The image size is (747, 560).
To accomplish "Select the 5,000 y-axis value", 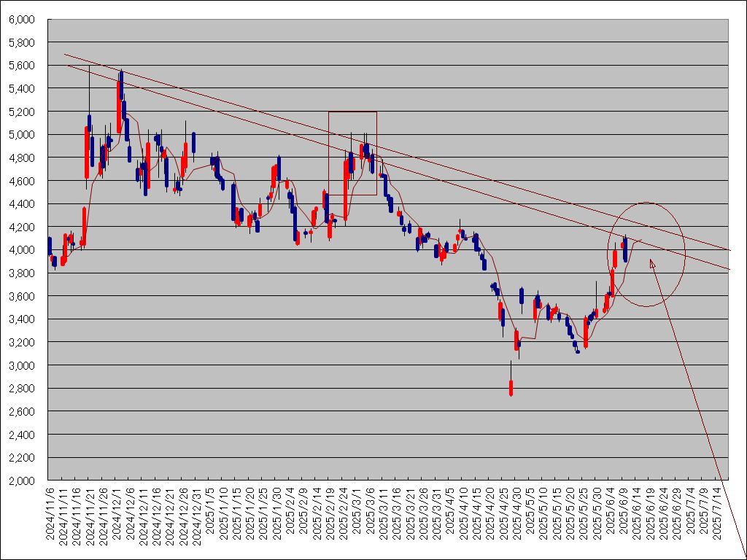I will pyautogui.click(x=22, y=135).
